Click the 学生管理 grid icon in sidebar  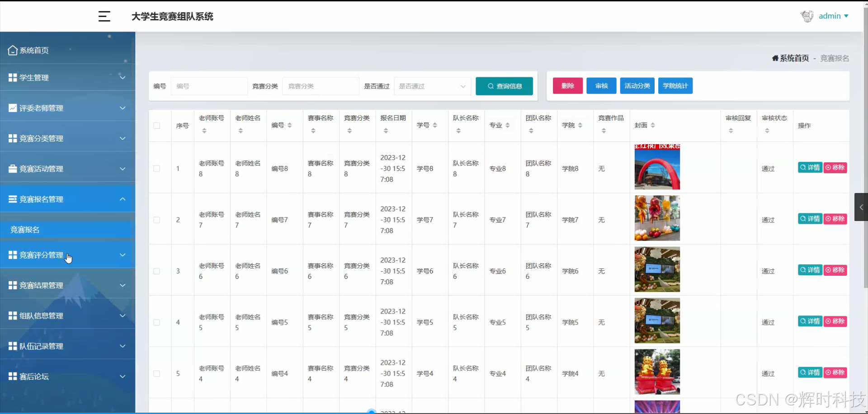(13, 78)
